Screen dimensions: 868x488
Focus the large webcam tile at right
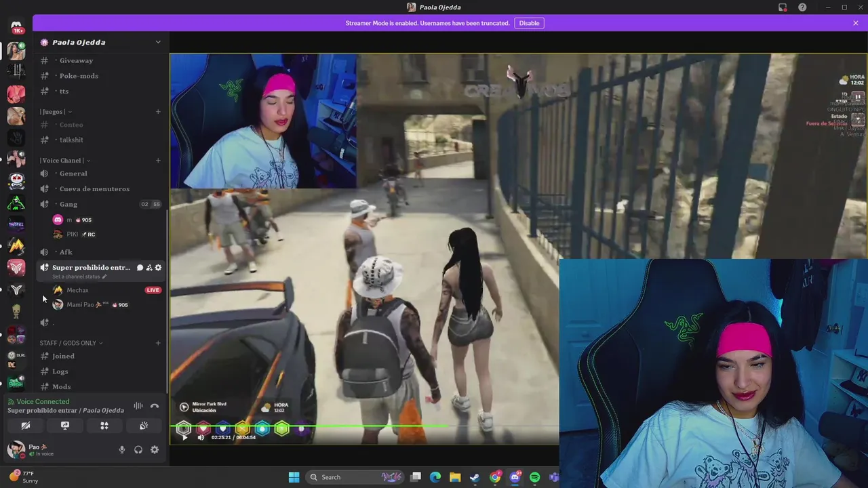click(x=713, y=373)
